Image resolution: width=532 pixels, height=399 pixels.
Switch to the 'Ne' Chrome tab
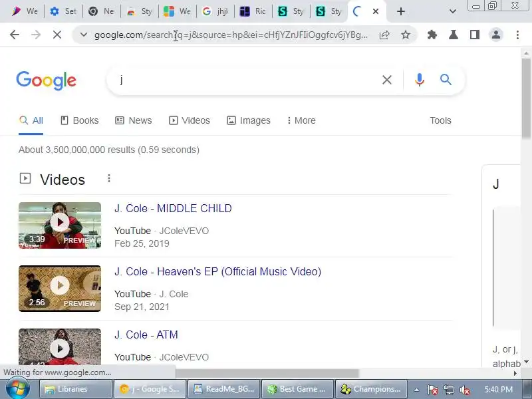[x=101, y=11]
